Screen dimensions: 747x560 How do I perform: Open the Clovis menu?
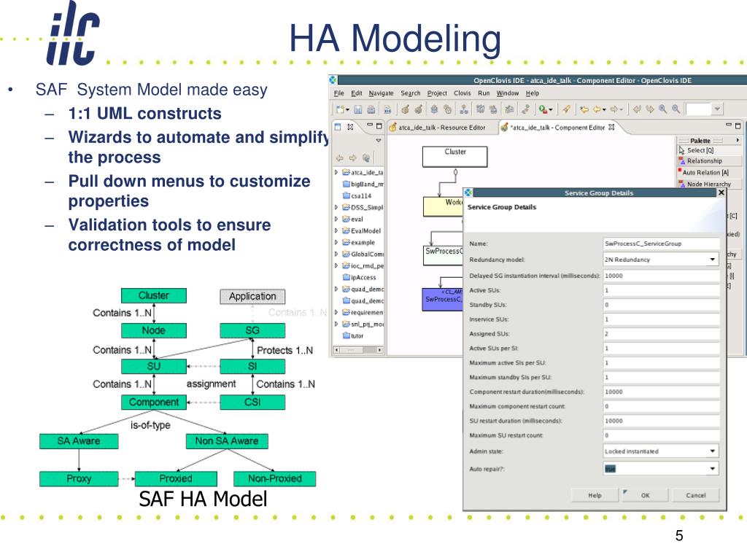(462, 93)
